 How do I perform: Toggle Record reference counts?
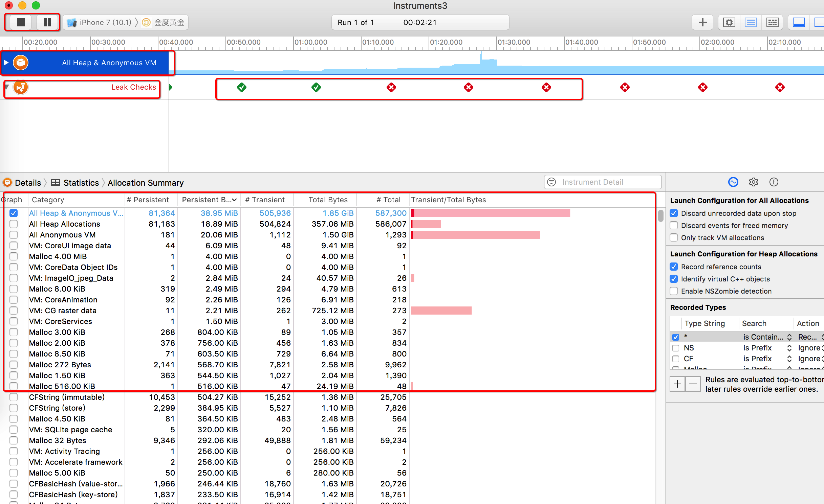pos(674,267)
